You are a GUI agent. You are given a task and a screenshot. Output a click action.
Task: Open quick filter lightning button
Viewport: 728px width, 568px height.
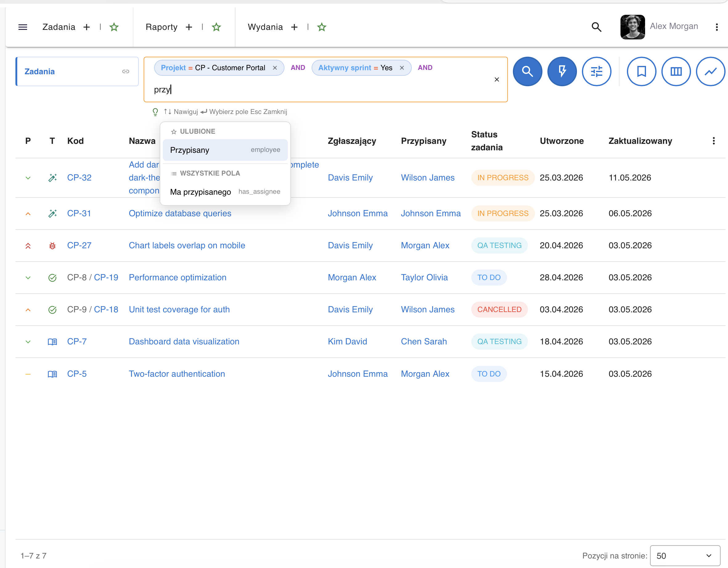point(562,71)
